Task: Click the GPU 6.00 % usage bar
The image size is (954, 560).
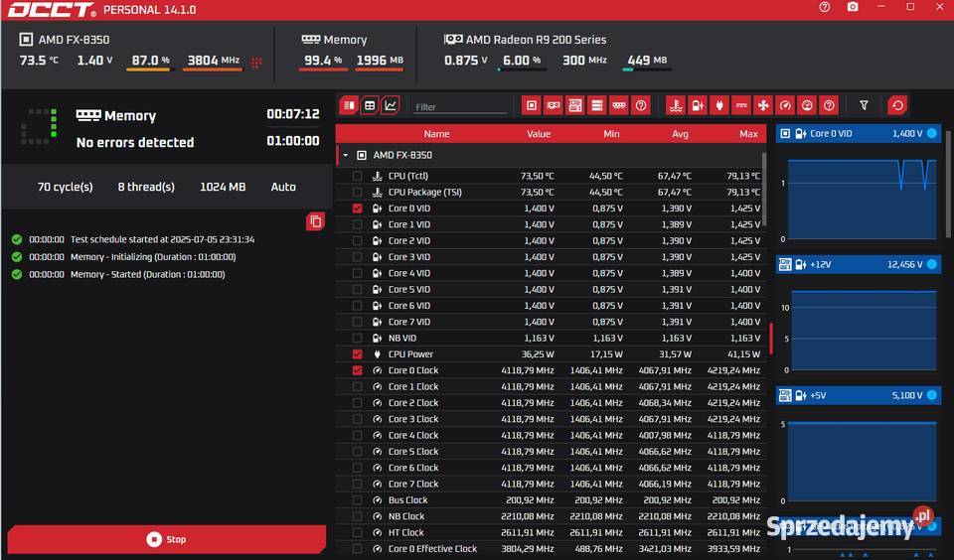Action: pos(522,70)
